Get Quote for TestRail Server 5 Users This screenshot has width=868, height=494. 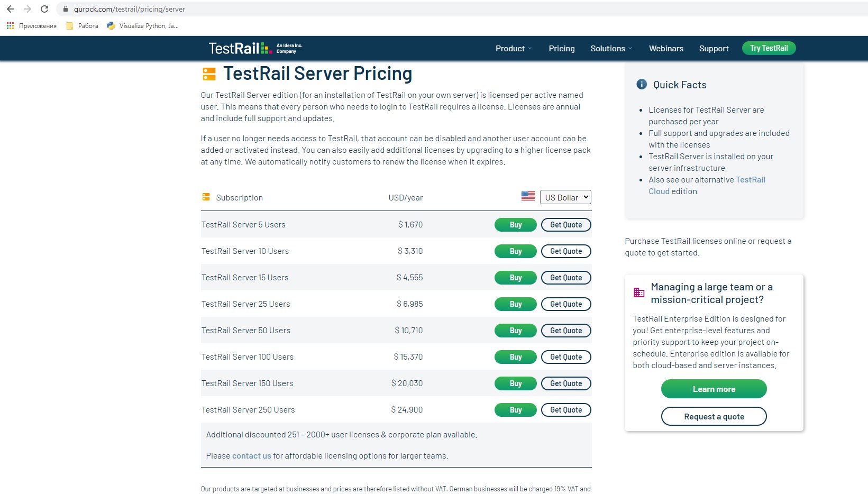[566, 225]
